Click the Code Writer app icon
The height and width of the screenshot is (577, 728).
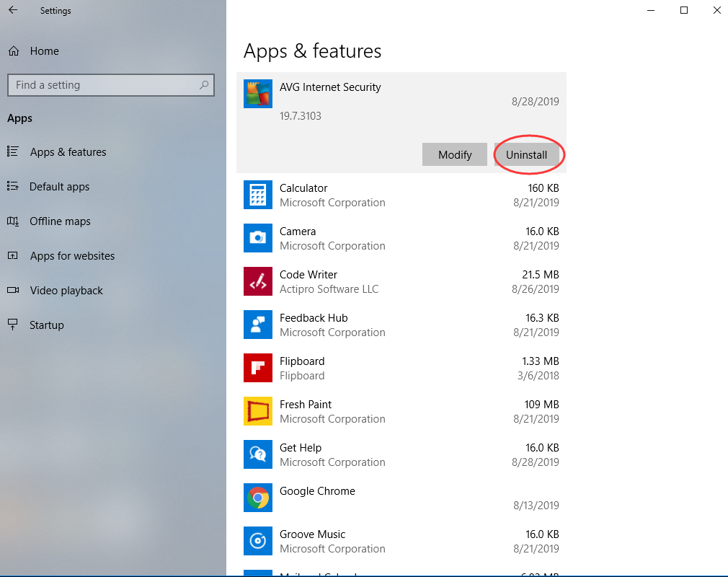coord(257,281)
